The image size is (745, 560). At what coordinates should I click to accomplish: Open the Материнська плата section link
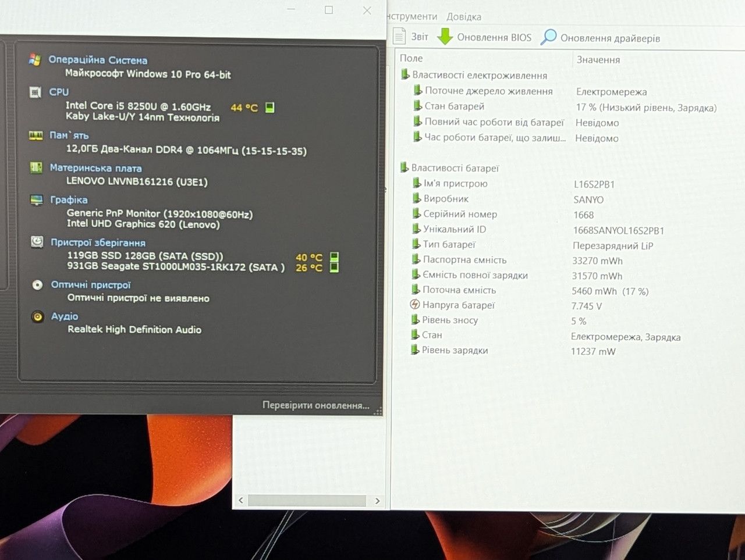point(96,168)
